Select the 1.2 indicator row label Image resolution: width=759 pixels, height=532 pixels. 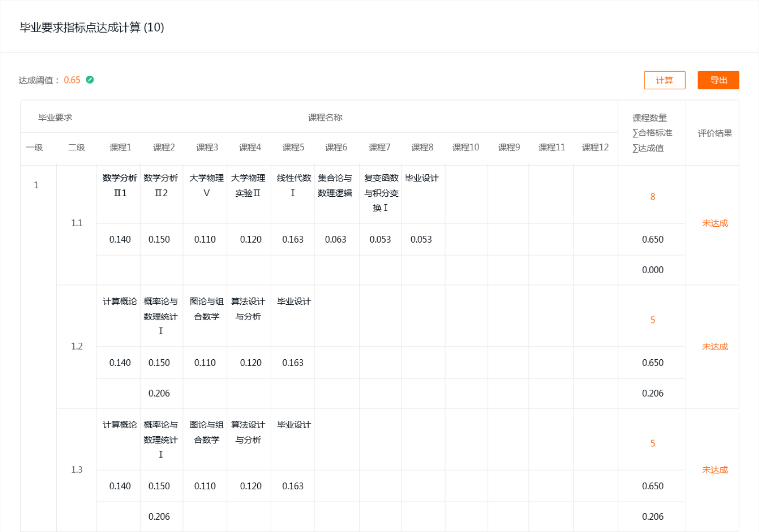pos(76,346)
